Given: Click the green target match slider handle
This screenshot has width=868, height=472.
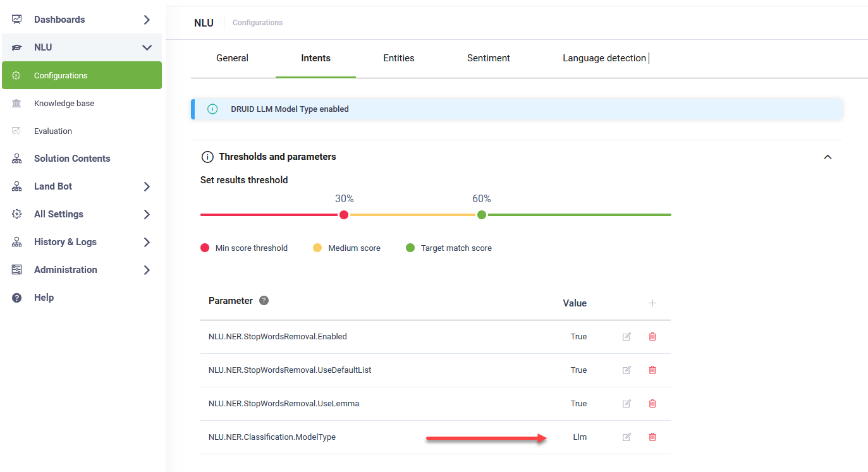Looking at the screenshot, I should [482, 215].
